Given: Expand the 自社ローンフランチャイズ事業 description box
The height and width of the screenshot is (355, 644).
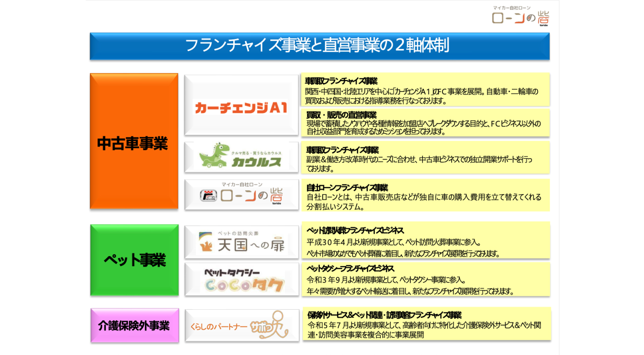Looking at the screenshot, I should pyautogui.click(x=427, y=195).
